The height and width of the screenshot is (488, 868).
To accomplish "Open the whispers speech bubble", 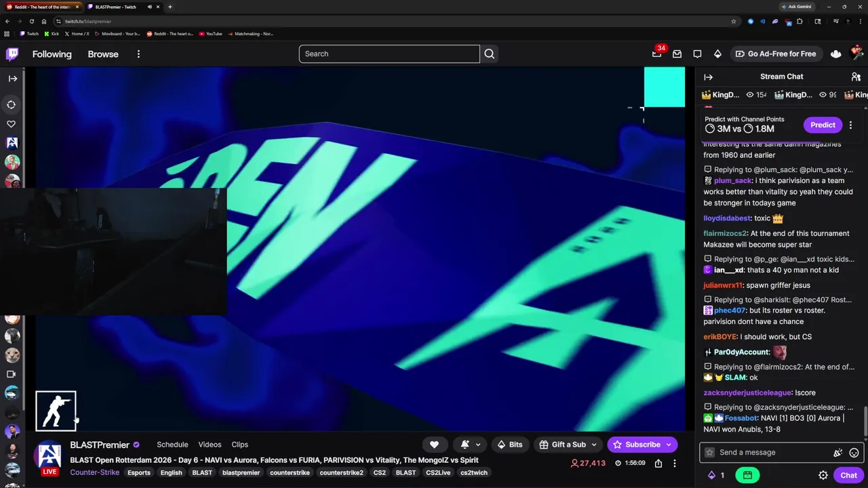I will tap(697, 54).
